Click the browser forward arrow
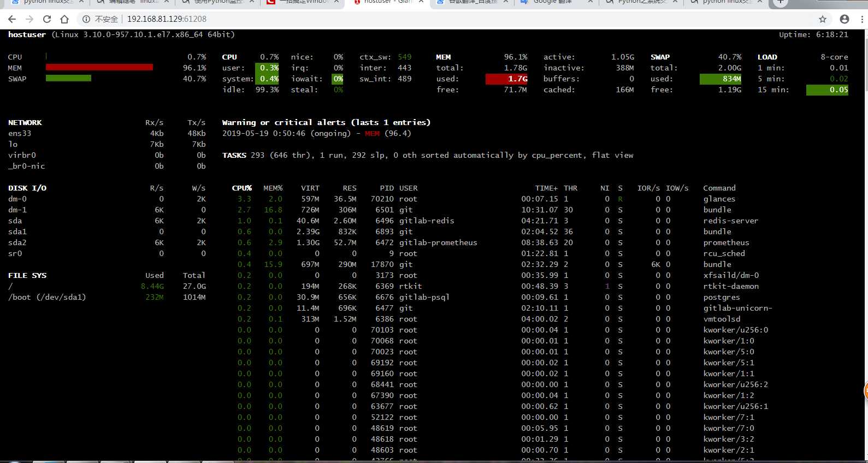The height and width of the screenshot is (463, 868). 29,19
